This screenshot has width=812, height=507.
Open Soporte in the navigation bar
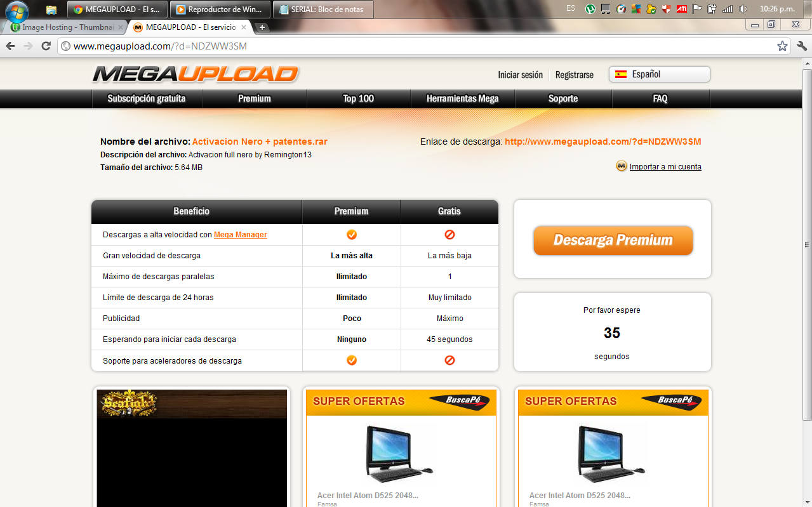click(x=563, y=98)
